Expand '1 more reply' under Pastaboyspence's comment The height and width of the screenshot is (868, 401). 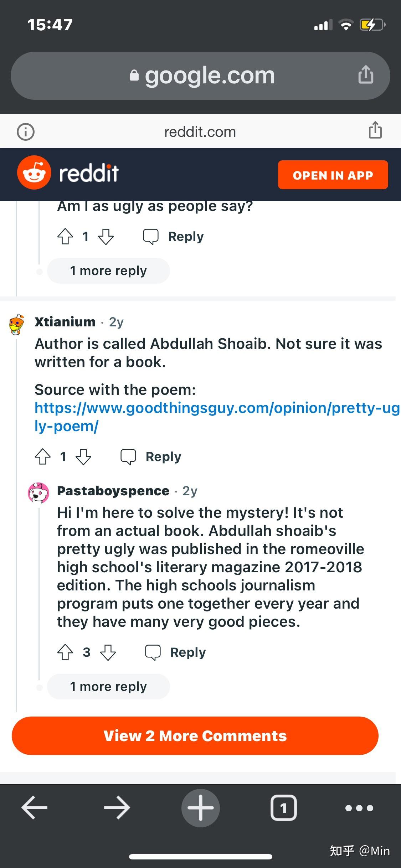[x=108, y=686]
